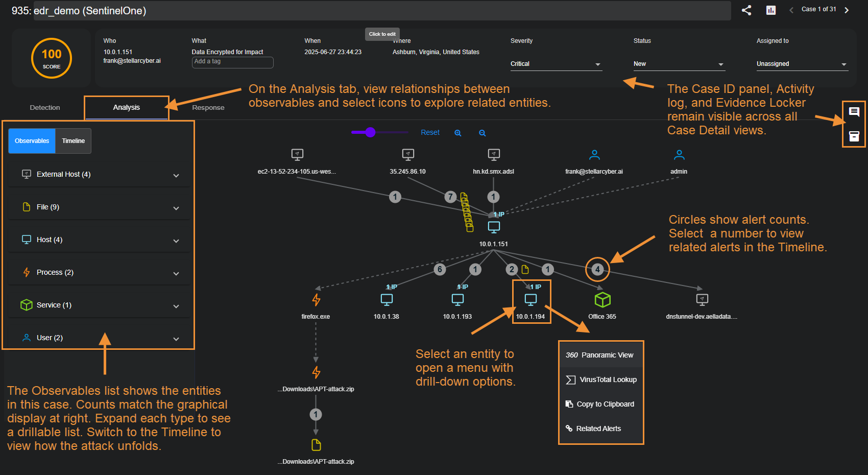Open the Activity log comment icon
This screenshot has height=475, width=868.
click(854, 112)
